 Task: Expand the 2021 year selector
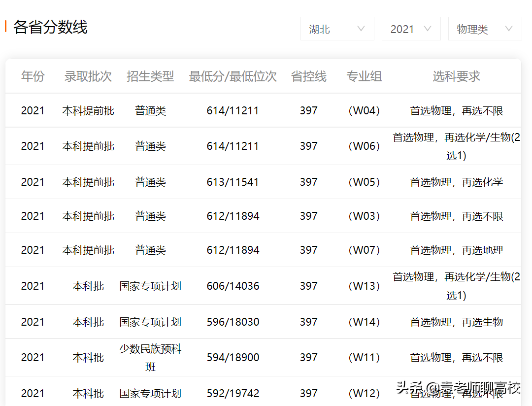411,29
